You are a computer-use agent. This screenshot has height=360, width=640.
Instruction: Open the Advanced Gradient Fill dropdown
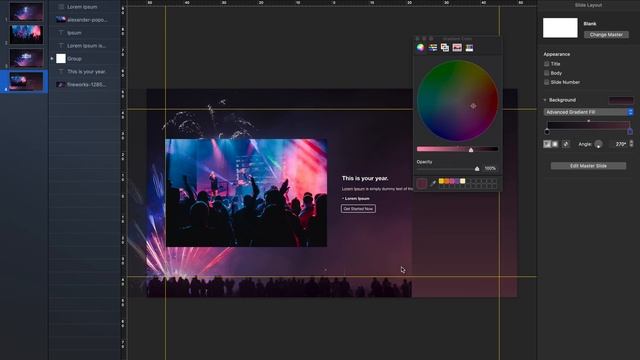[x=588, y=112]
